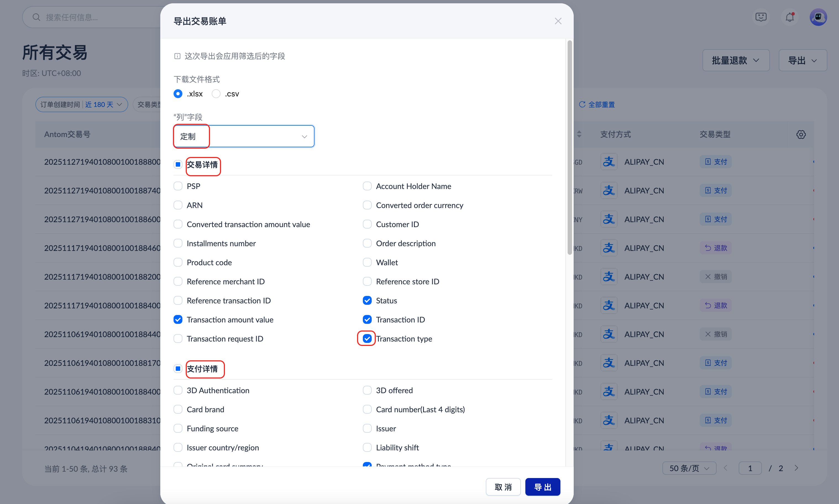
Task: Enable the Wallet field checkbox
Action: point(367,262)
